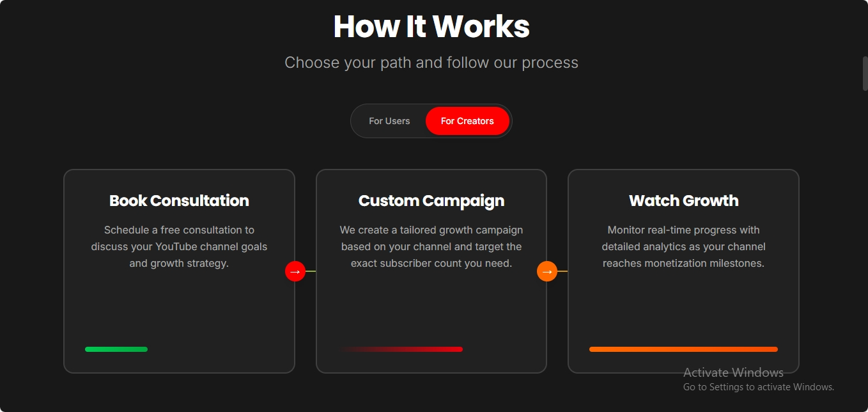This screenshot has height=412, width=868.
Task: Click the scrollbar on the right edge
Action: pos(864,73)
